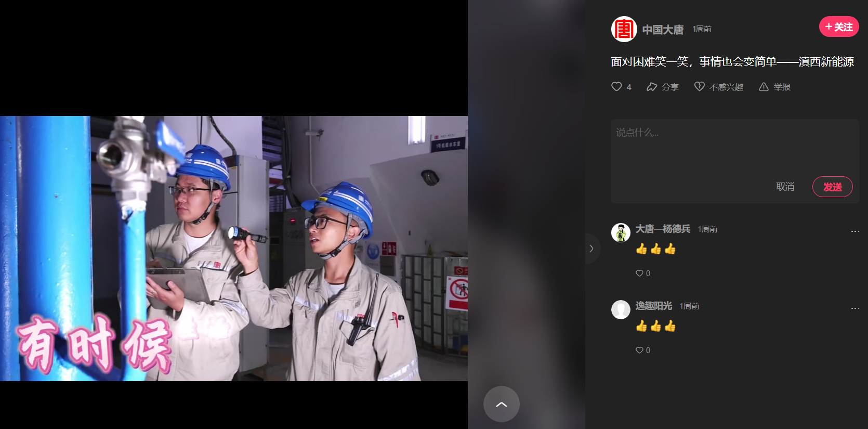Mark video as not interested (broken heart)
The image size is (868, 429).
point(700,87)
